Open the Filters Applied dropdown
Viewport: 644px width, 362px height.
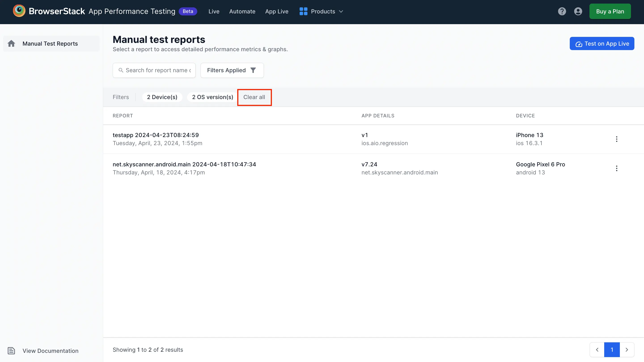pyautogui.click(x=232, y=70)
